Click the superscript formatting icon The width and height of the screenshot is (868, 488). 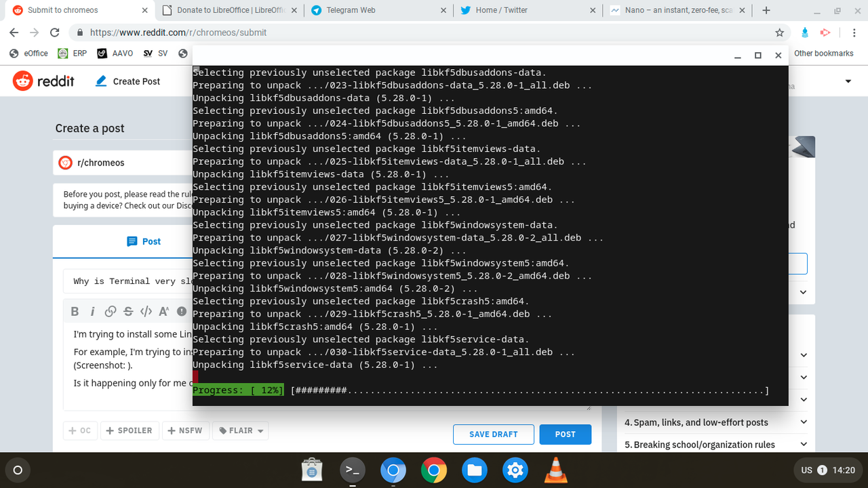pyautogui.click(x=163, y=311)
